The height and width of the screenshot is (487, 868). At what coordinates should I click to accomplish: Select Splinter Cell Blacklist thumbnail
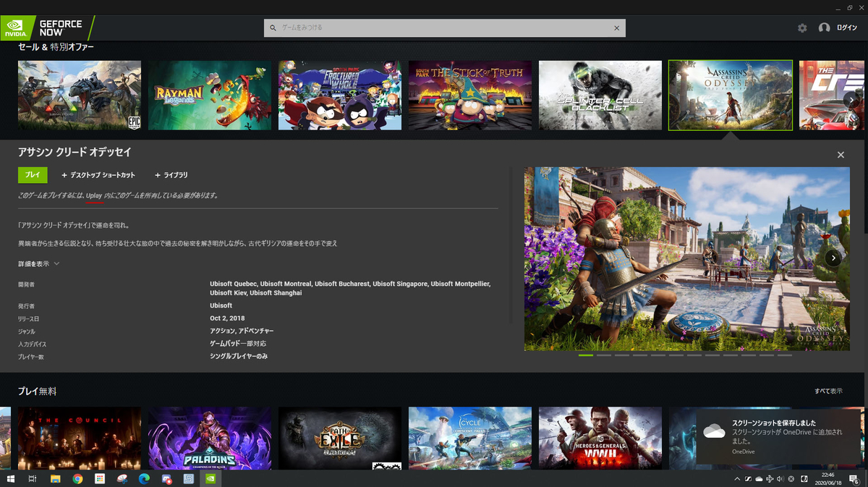pyautogui.click(x=600, y=95)
